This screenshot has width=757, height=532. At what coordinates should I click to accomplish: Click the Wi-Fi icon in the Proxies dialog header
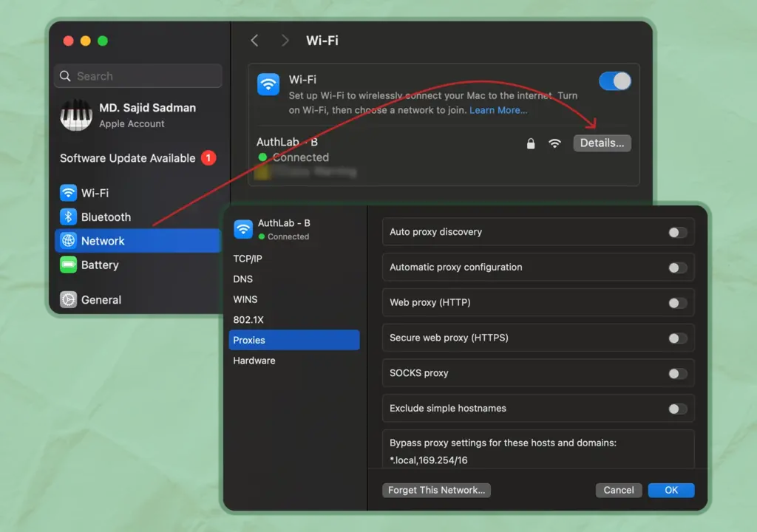tap(243, 229)
